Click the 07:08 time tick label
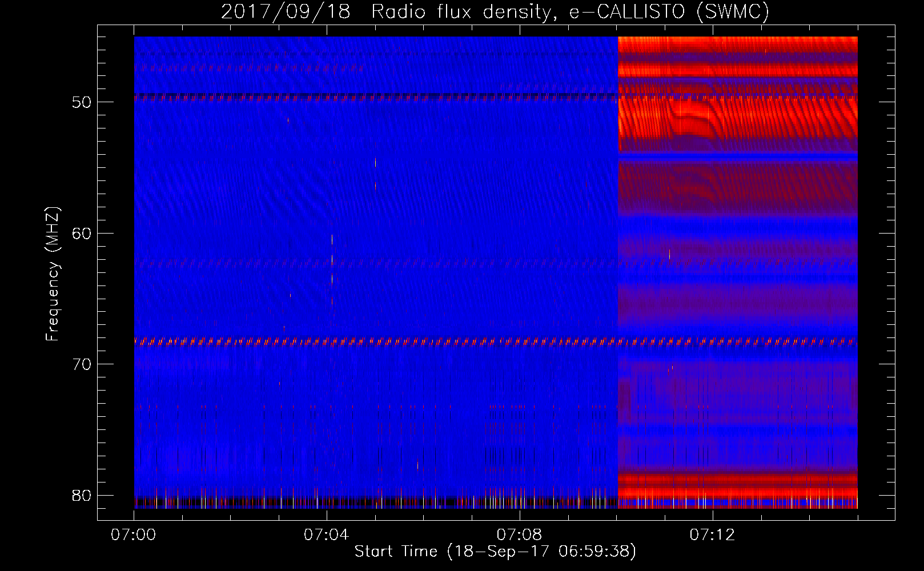 click(x=520, y=535)
